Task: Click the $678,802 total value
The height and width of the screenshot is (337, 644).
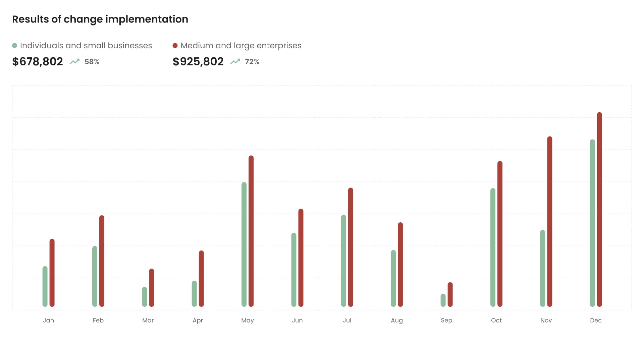Action: coord(38,62)
